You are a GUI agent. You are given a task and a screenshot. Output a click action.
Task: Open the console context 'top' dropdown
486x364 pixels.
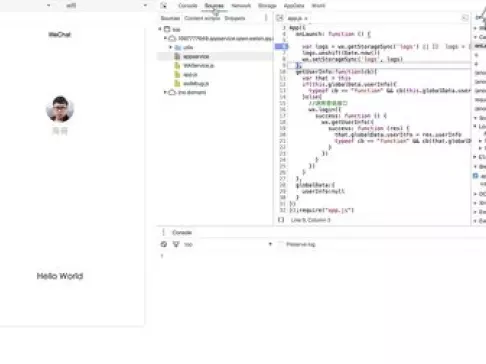tap(228, 244)
